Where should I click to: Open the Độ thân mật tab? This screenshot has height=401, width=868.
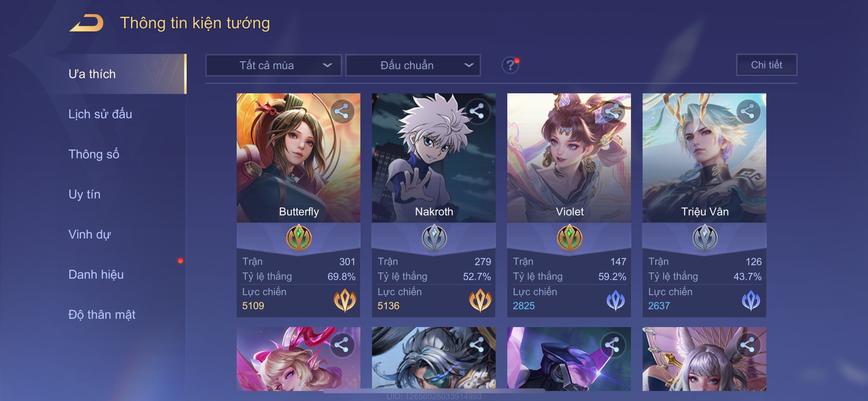point(102,314)
